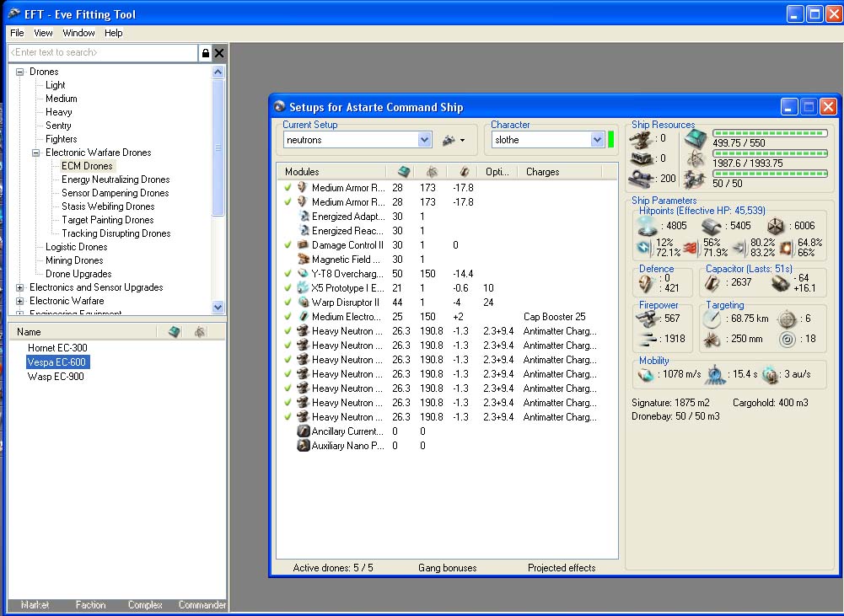Click the launcher hardpoints icon in Ship Resources
This screenshot has width=844, height=616.
[641, 158]
